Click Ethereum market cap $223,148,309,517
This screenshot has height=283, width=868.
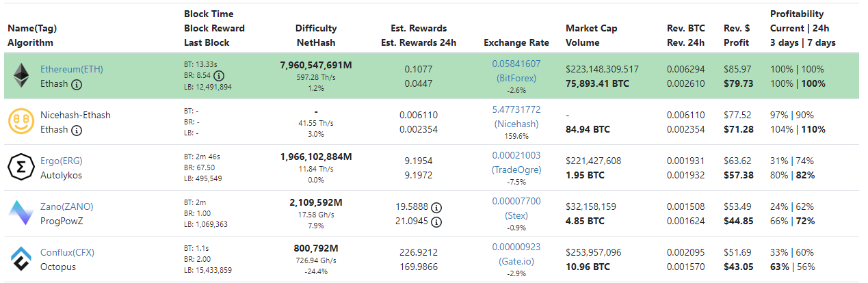click(603, 69)
